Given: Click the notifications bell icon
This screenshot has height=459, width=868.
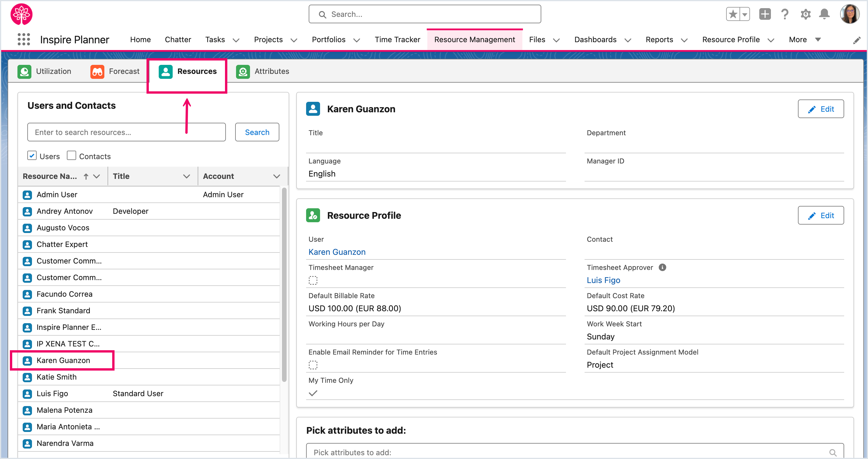Looking at the screenshot, I should point(824,14).
